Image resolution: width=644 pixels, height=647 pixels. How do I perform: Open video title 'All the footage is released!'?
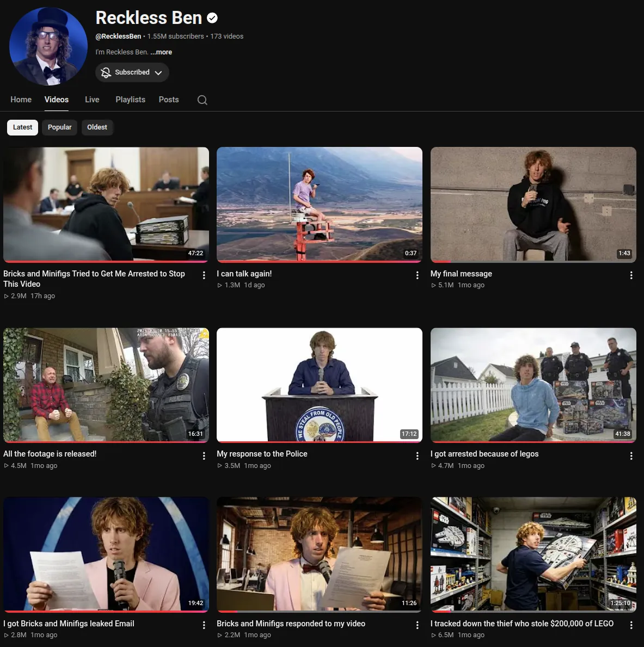[x=50, y=454]
